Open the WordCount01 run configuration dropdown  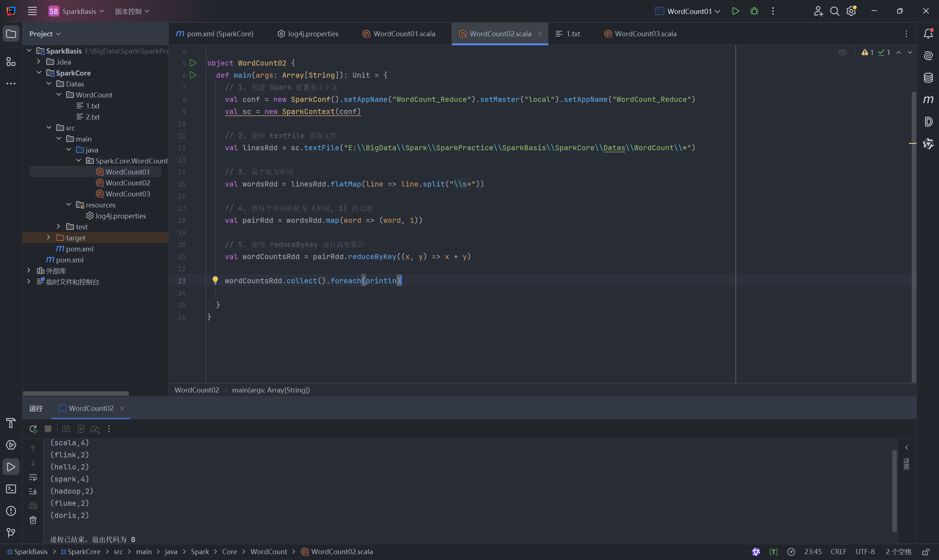tap(717, 11)
